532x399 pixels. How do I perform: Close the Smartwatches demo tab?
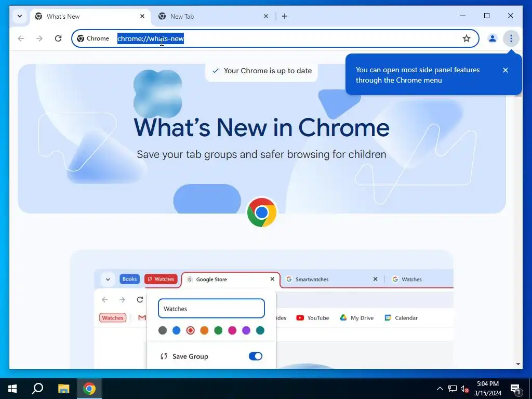[x=375, y=279]
